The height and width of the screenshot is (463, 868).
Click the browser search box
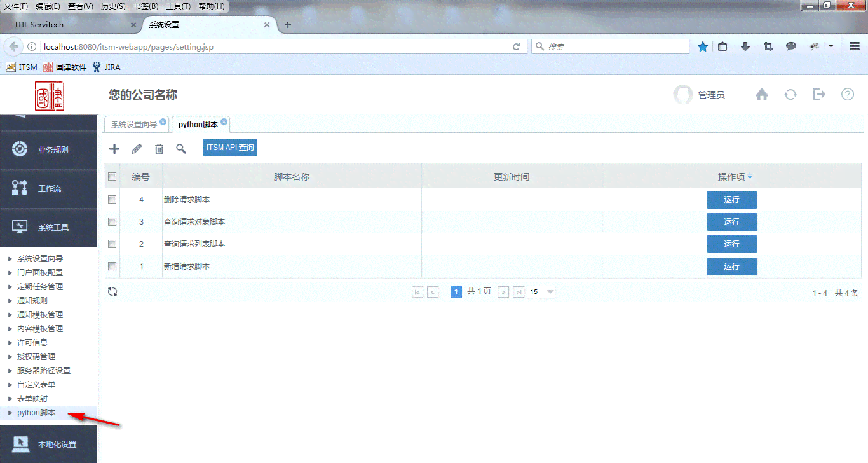[610, 46]
